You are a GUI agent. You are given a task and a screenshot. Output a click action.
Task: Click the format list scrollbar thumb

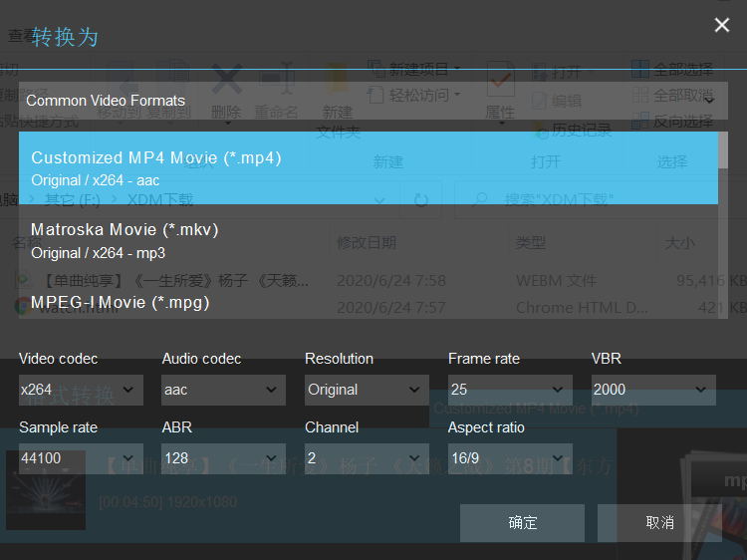pyautogui.click(x=723, y=150)
